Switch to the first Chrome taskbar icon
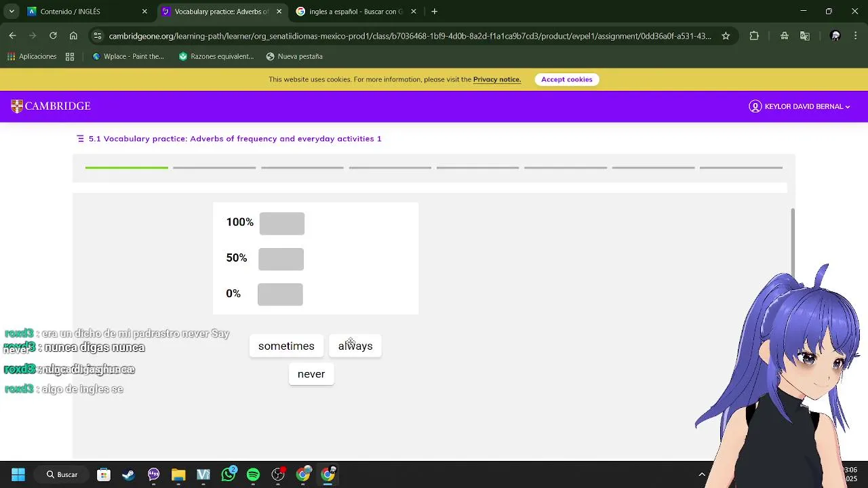The width and height of the screenshot is (868, 488). (303, 474)
